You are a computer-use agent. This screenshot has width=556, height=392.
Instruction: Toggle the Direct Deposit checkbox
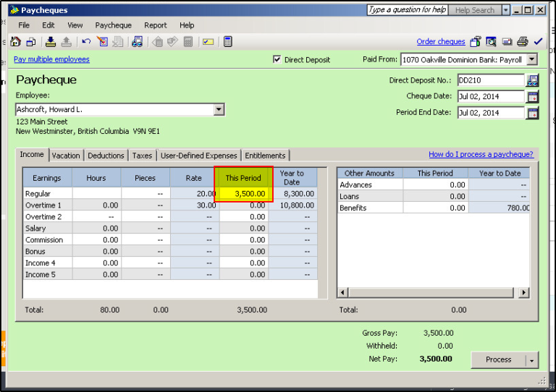click(277, 59)
